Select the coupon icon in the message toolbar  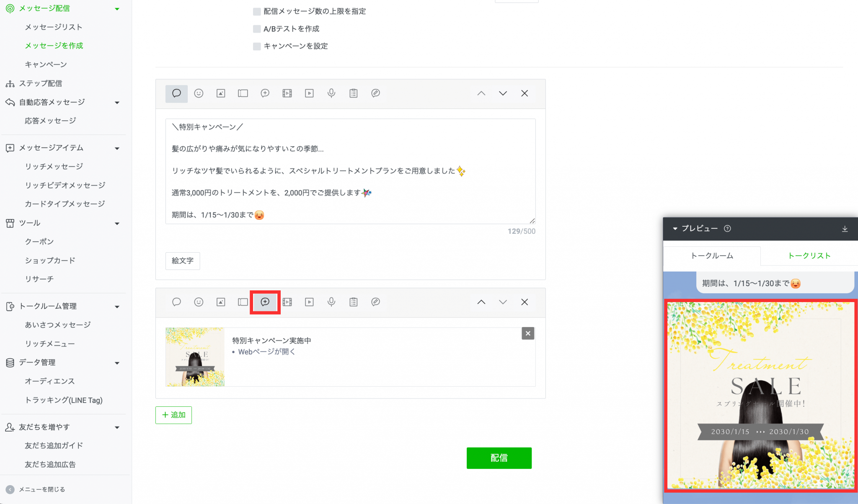coord(243,93)
